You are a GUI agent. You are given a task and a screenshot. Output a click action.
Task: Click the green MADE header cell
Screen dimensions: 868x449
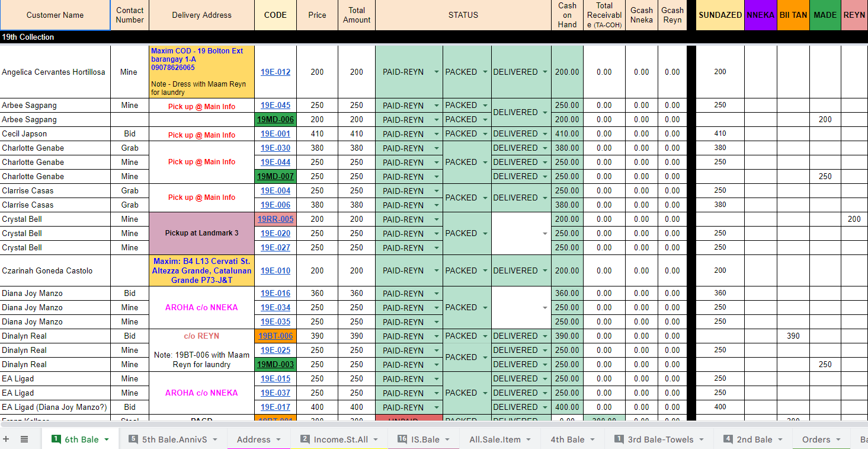(x=825, y=15)
